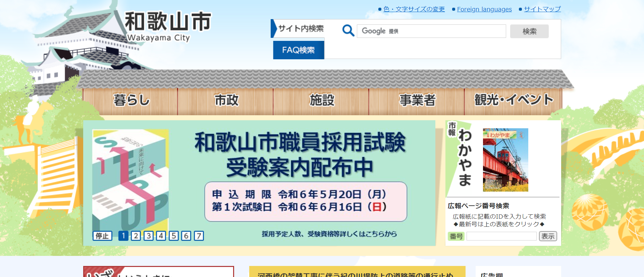This screenshot has width=644, height=277.
Task: Select the サイト内検索 tab
Action: tap(298, 28)
